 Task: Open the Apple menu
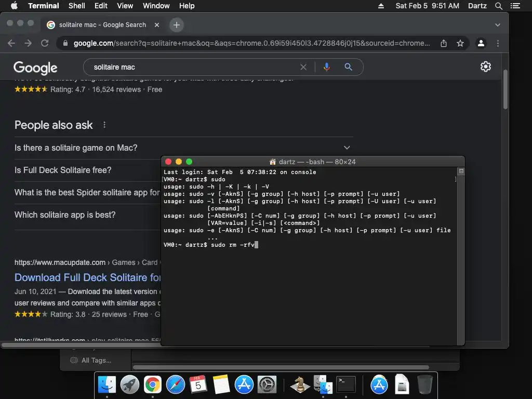tap(14, 6)
